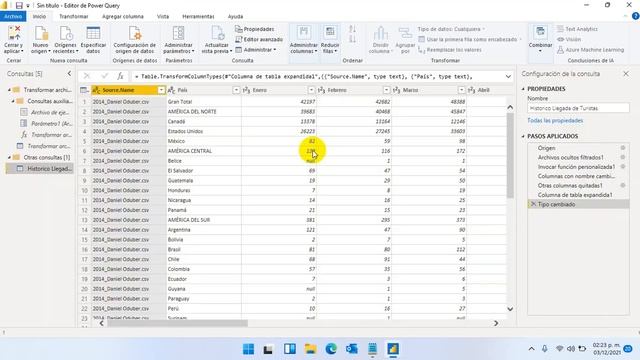Image resolution: width=640 pixels, height=360 pixels.
Task: Switch to Agregar columna tab
Action: pyautogui.click(x=123, y=16)
